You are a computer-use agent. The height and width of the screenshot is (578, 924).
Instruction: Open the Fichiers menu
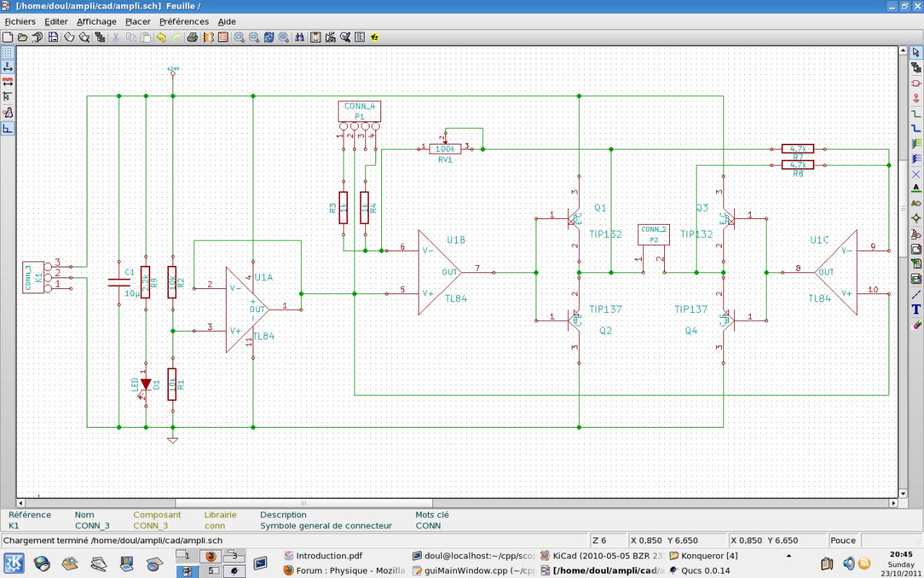pyautogui.click(x=19, y=22)
